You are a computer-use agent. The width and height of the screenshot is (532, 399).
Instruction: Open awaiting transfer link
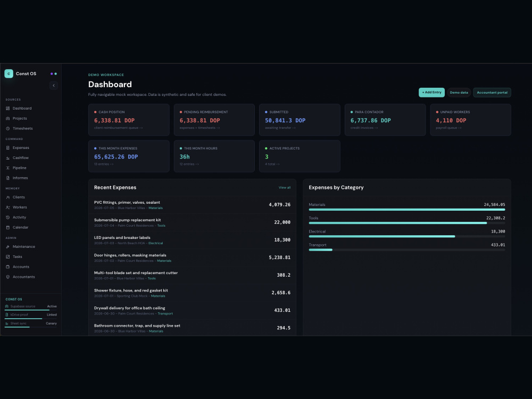pyautogui.click(x=280, y=128)
